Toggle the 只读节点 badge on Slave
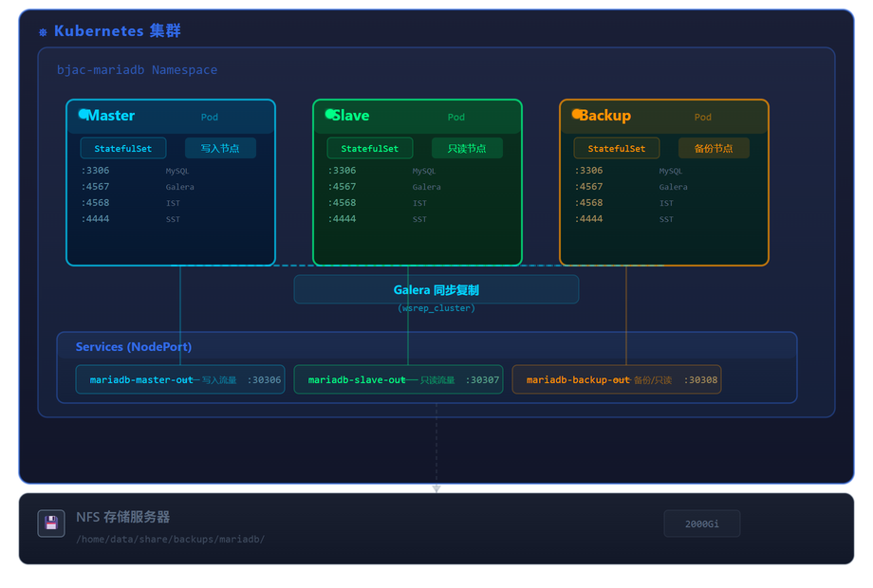Screen dimensions: 873x588 pos(467,148)
